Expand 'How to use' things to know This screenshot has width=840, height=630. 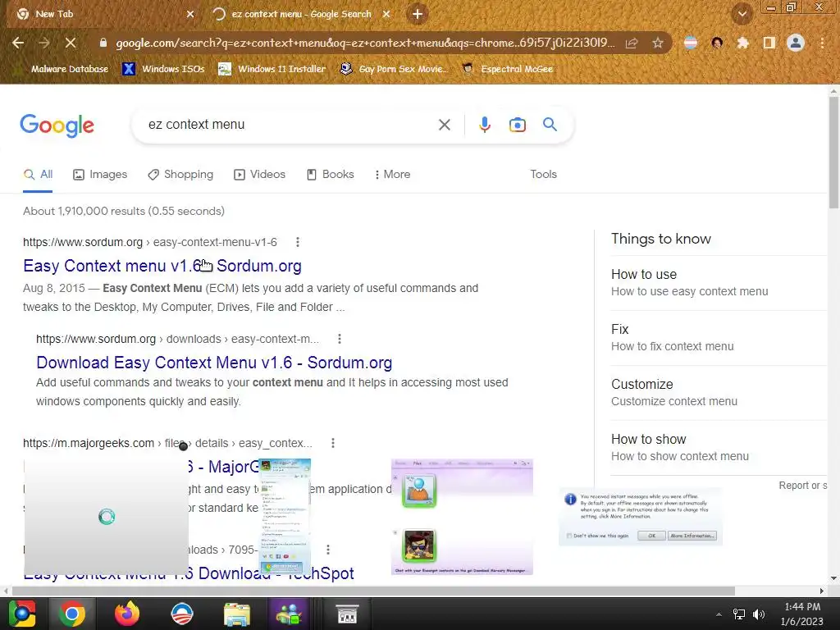tap(718, 282)
